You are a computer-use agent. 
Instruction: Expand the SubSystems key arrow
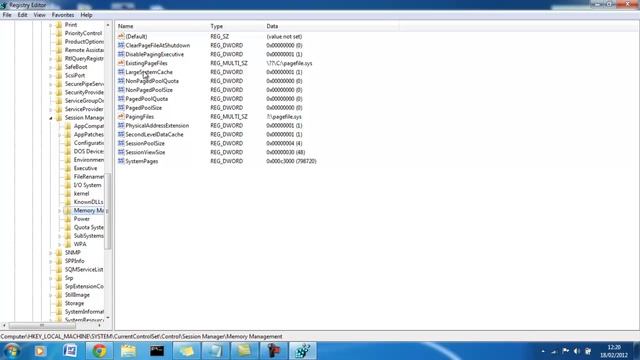(60, 236)
